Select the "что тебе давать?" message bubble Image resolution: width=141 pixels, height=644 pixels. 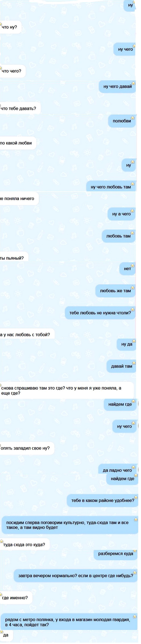coord(20,108)
